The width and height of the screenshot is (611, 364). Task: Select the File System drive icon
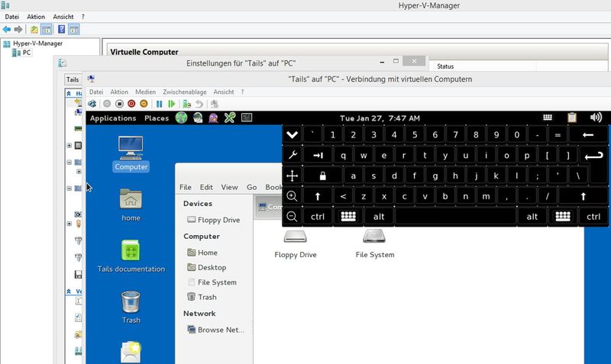coord(374,243)
